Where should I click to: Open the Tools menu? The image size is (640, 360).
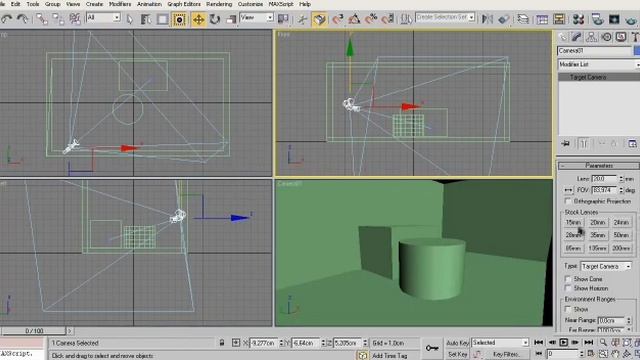33,4
